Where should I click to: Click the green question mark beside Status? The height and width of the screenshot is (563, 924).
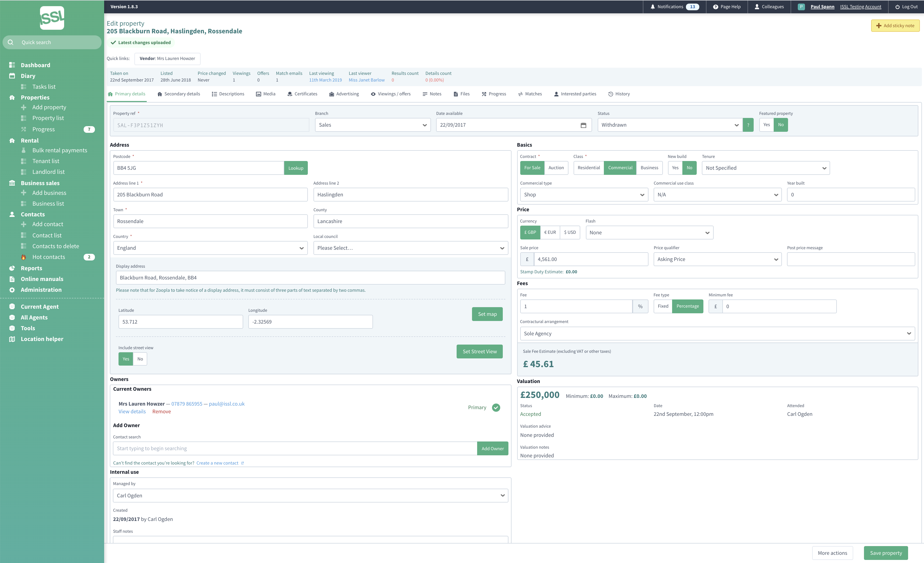click(x=748, y=125)
